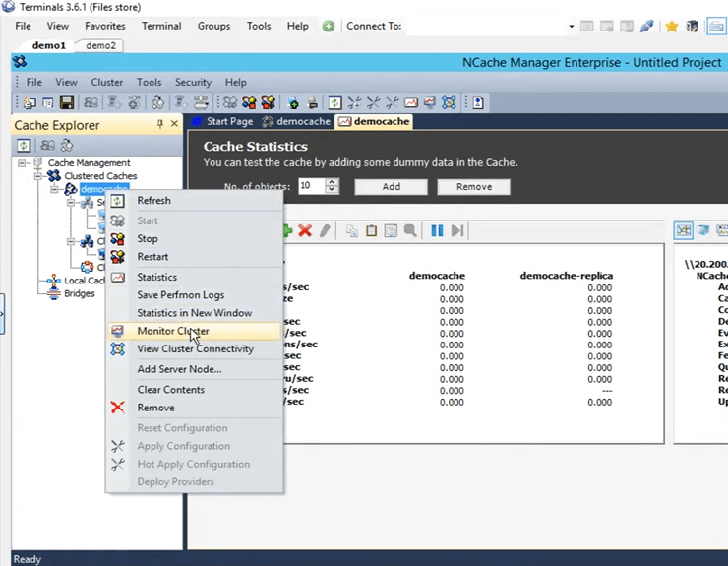Switch to the demo2 terminal tab
Image resolution: width=728 pixels, height=566 pixels.
(100, 45)
